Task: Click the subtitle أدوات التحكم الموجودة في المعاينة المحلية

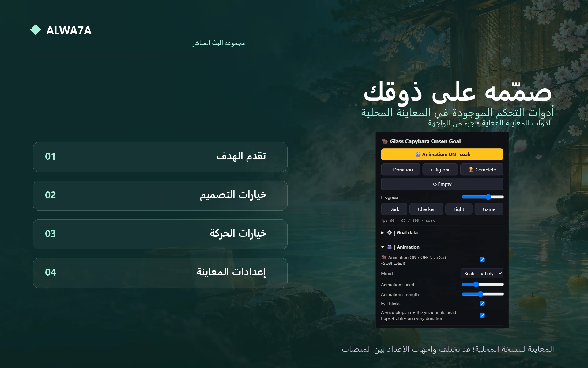Action: (458, 113)
